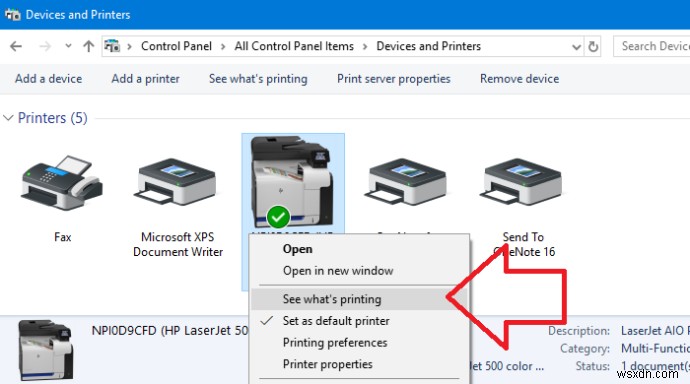Select the HP LaserJet default printer icon
This screenshot has width=690, height=384.
(293, 182)
